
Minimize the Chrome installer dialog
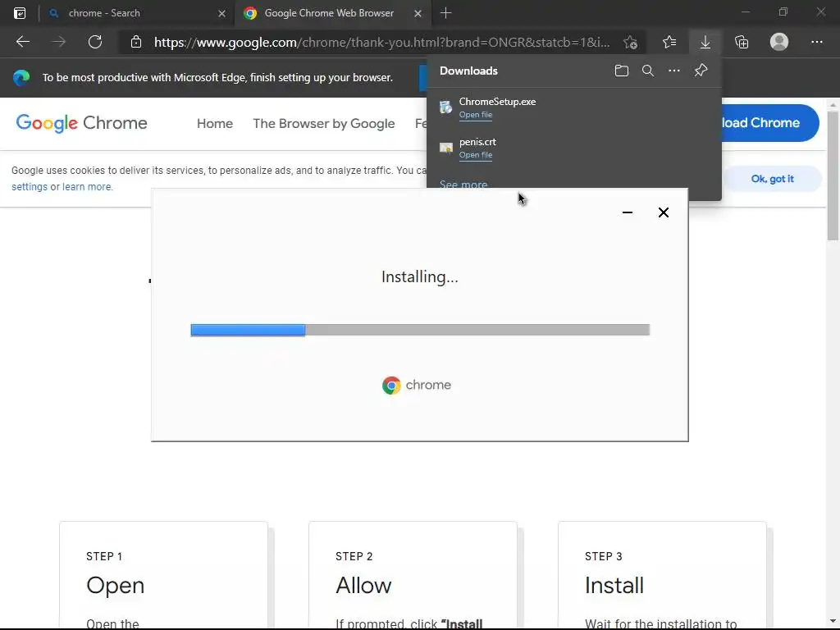click(x=628, y=212)
